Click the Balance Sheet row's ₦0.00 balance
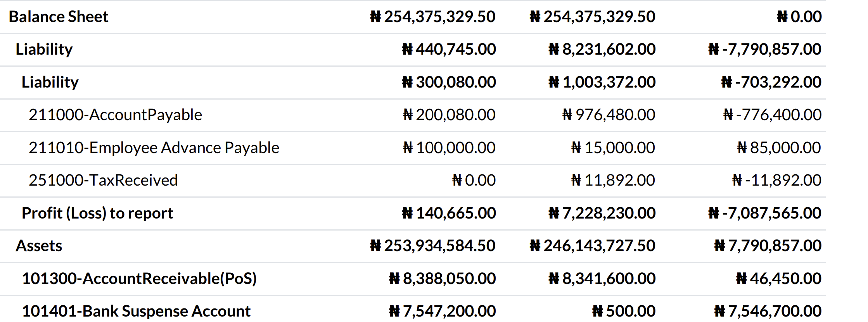 799,17
